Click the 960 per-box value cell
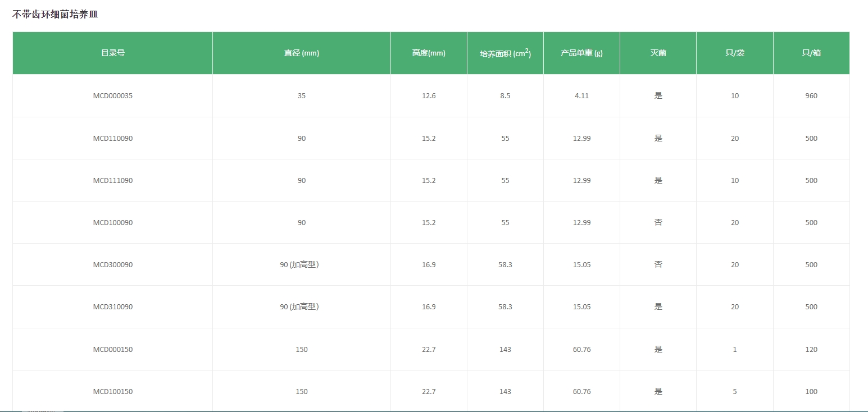The height and width of the screenshot is (412, 868). (811, 96)
